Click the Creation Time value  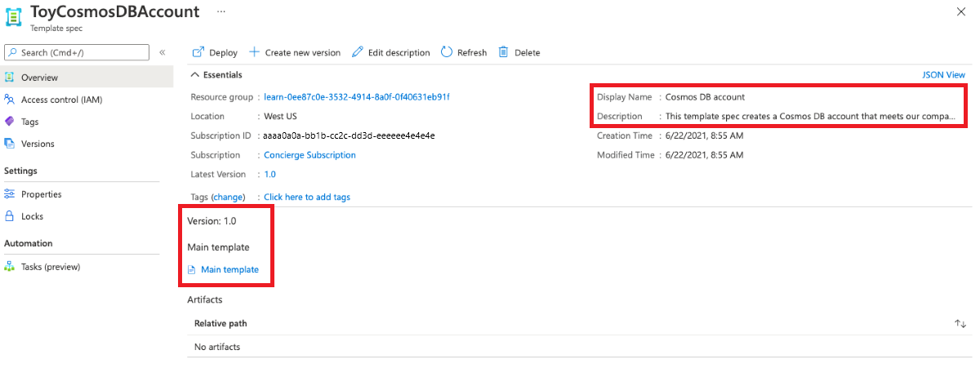click(704, 136)
